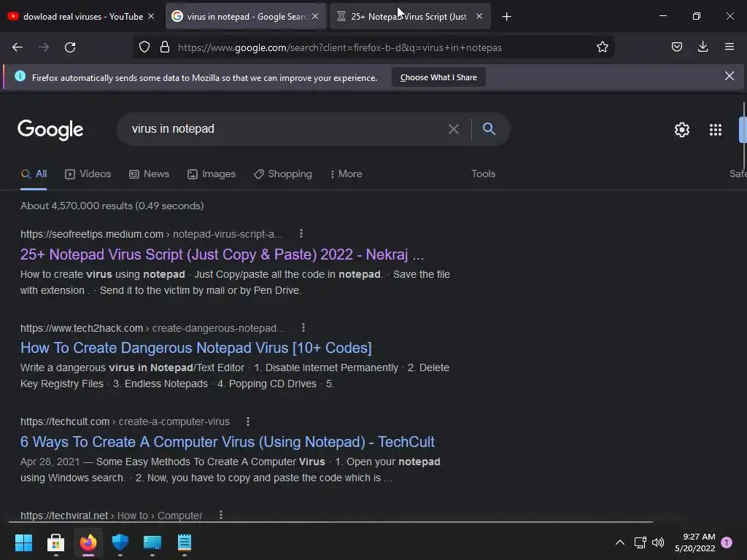The height and width of the screenshot is (560, 747).
Task: Bookmark this page with the star
Action: pyautogui.click(x=602, y=47)
